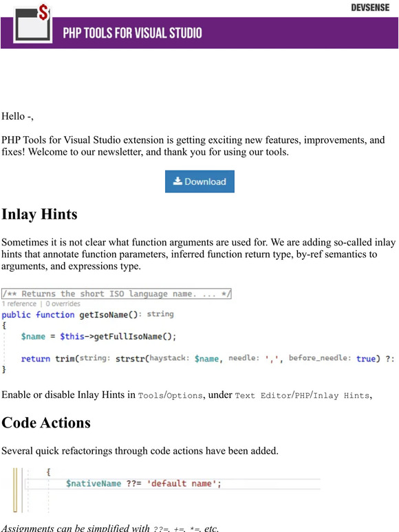Click the blue Download button
The image size is (399, 532).
(199, 181)
